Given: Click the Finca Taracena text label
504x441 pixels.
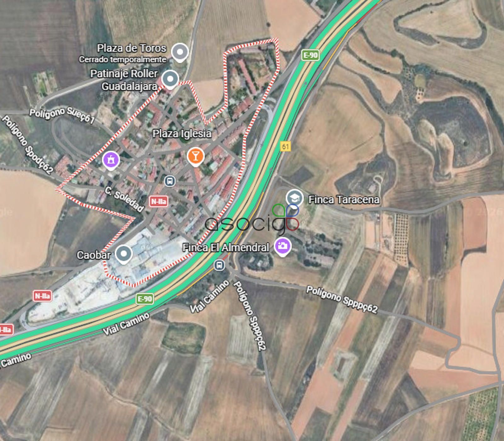Looking at the screenshot, I should pyautogui.click(x=344, y=200).
